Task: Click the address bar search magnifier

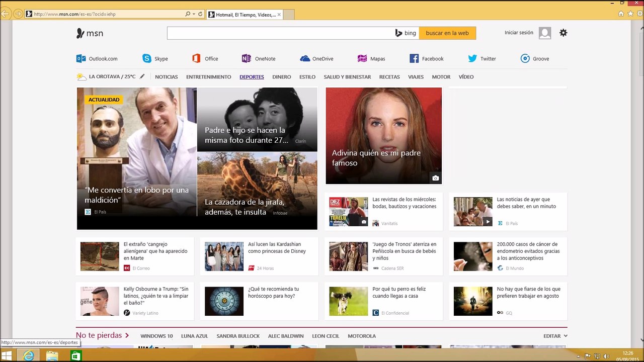Action: 188,14
